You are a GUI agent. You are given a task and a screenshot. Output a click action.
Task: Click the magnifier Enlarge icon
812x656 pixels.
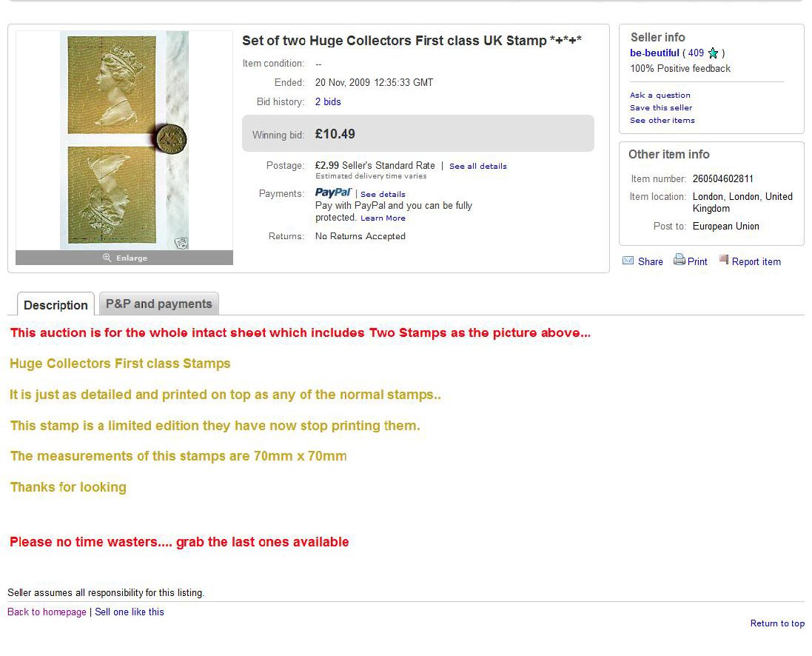(107, 258)
